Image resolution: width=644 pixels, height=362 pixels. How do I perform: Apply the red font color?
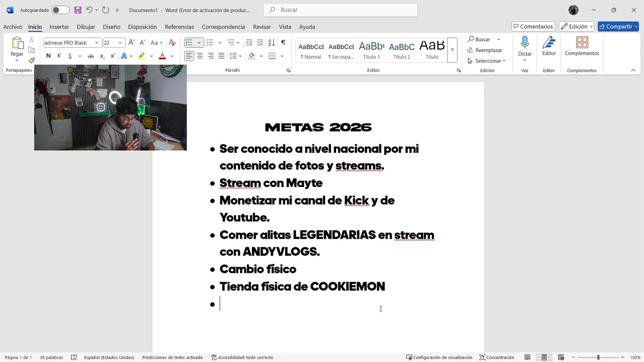(162, 56)
